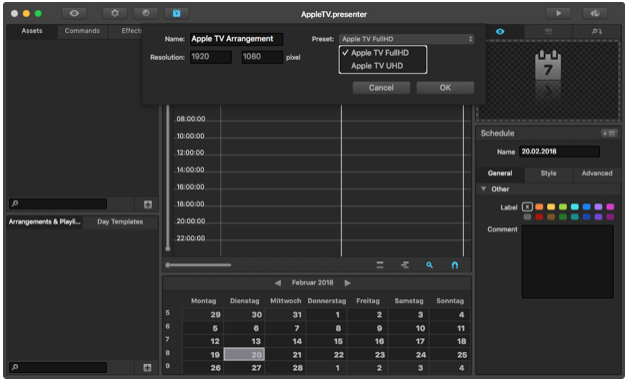
Task: Click the Cancel button
Action: [381, 88]
